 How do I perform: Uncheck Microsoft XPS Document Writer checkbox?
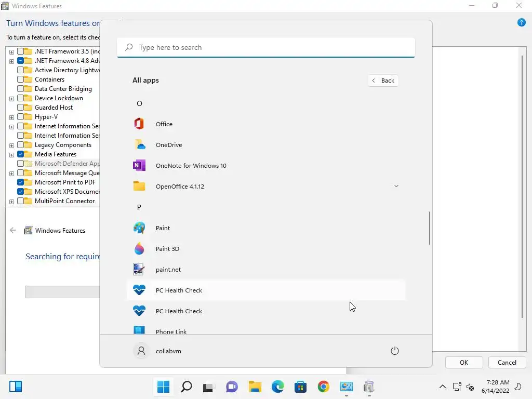tap(20, 191)
